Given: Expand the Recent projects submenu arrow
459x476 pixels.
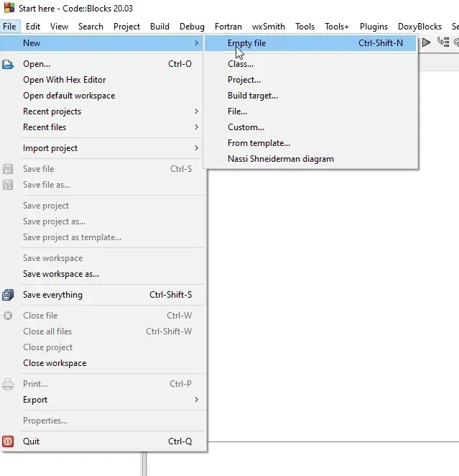Looking at the screenshot, I should (x=196, y=111).
